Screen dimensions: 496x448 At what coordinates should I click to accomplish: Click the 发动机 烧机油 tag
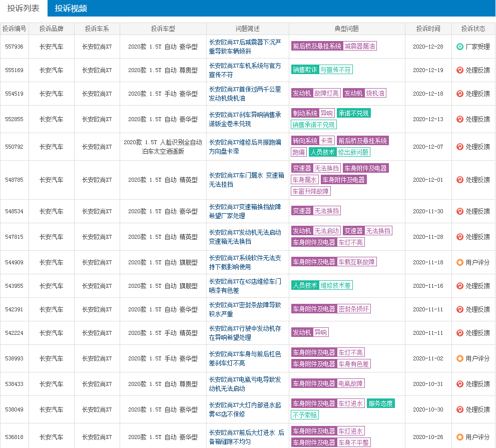pyautogui.click(x=364, y=93)
